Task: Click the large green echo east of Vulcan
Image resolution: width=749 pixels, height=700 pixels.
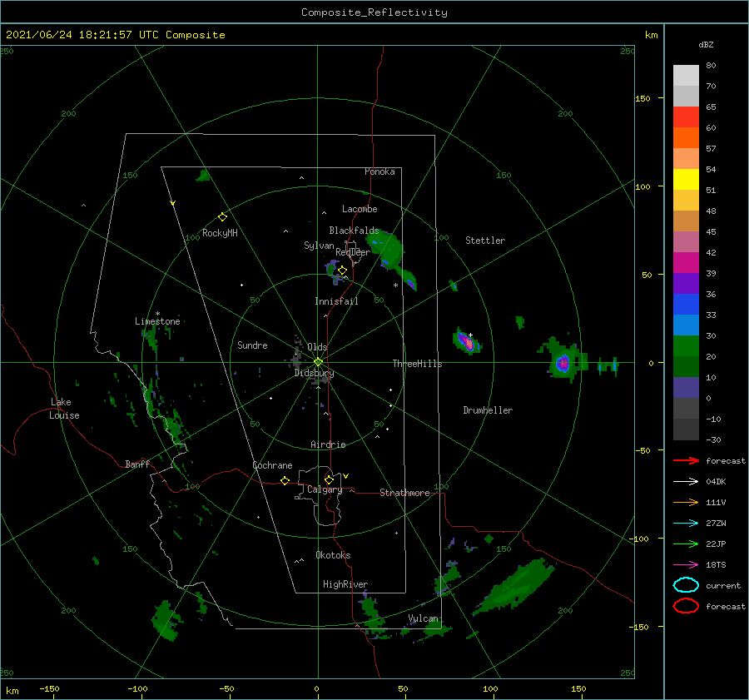Action: pos(515,587)
